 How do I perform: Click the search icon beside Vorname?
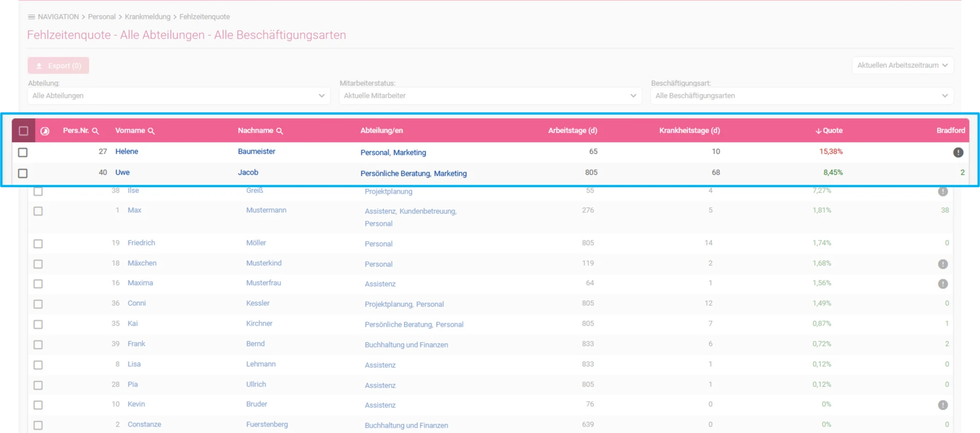151,131
